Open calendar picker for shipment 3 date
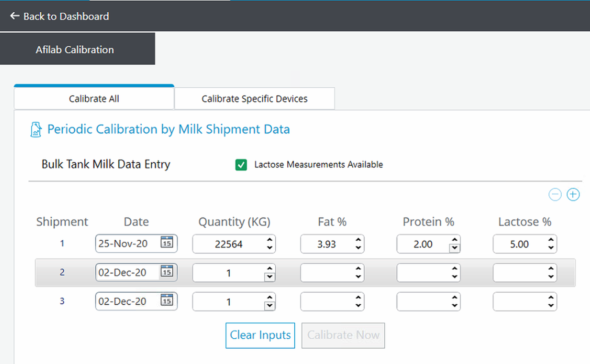 167,300
